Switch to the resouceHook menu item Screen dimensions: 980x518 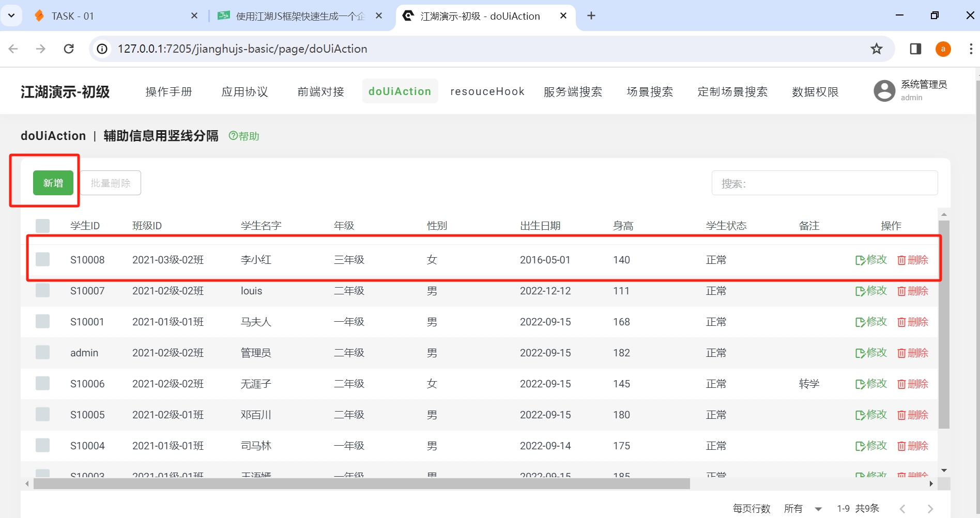(x=486, y=91)
